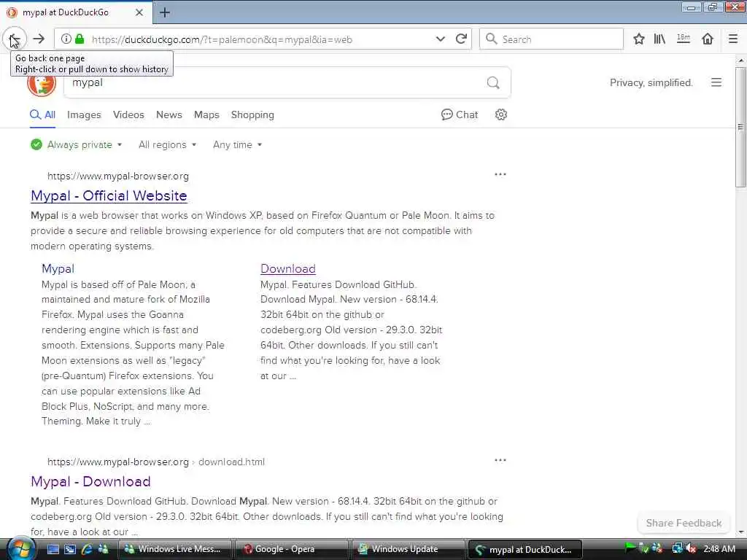Click the Forward navigation arrow
The image size is (747, 560).
(39, 39)
